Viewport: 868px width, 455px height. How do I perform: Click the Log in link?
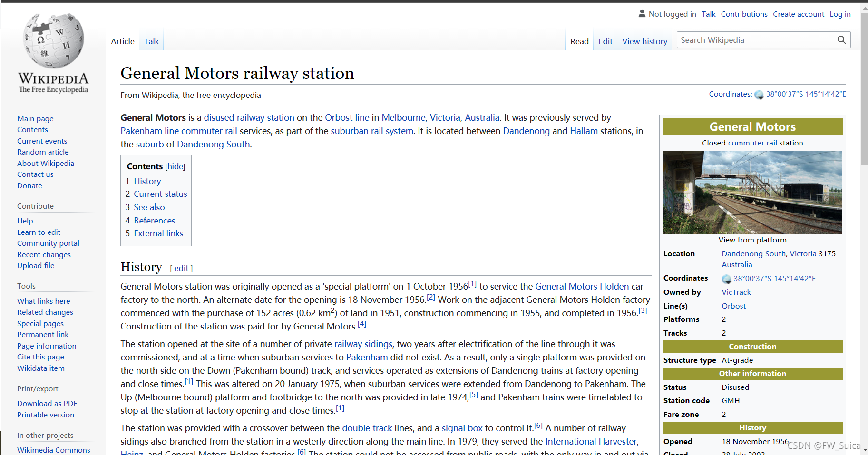[840, 14]
